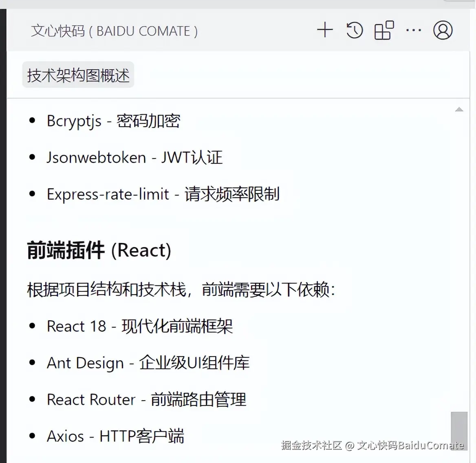Viewport: 476px width, 463px height.
Task: Open chat history clock icon
Action: pos(354,30)
